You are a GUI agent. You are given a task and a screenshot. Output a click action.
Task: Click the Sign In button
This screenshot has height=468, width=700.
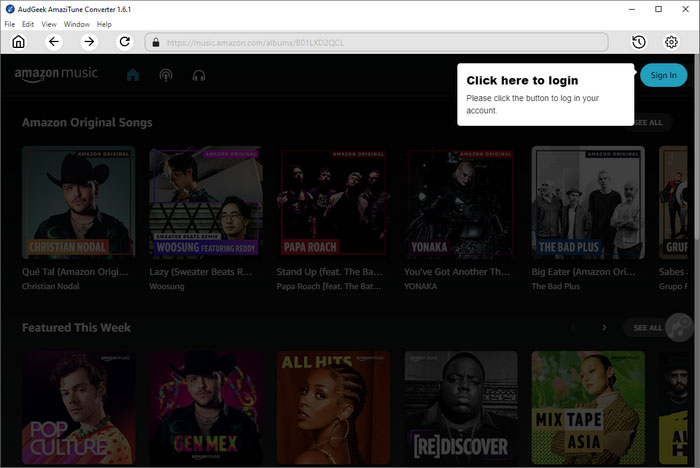pyautogui.click(x=663, y=75)
